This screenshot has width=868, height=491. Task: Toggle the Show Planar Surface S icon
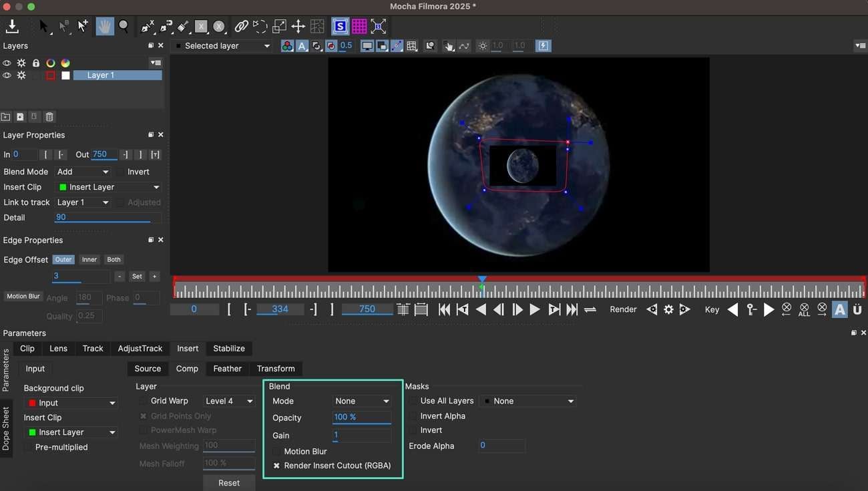tap(340, 27)
